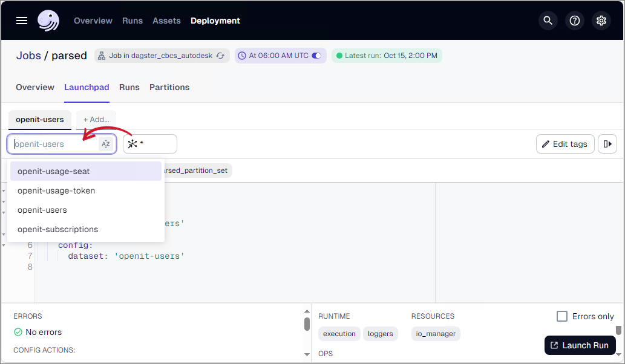Image resolution: width=625 pixels, height=364 pixels.
Task: Click the Launch Run button
Action: coord(580,345)
